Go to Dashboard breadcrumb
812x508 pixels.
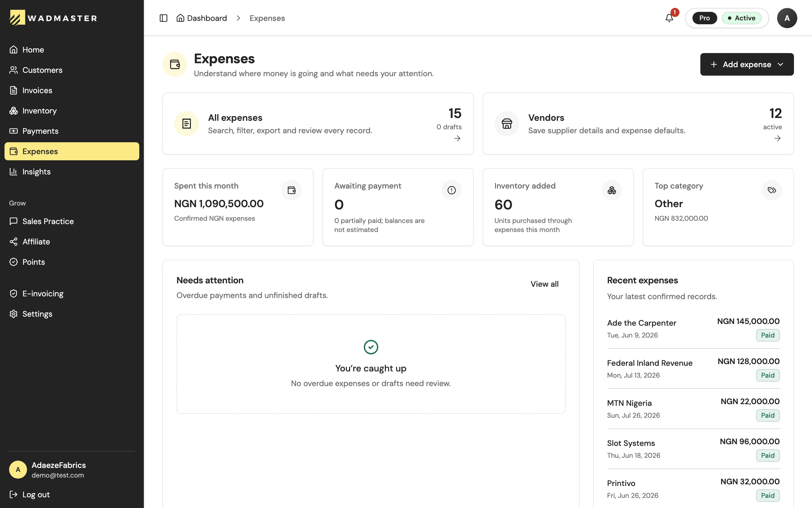click(202, 18)
